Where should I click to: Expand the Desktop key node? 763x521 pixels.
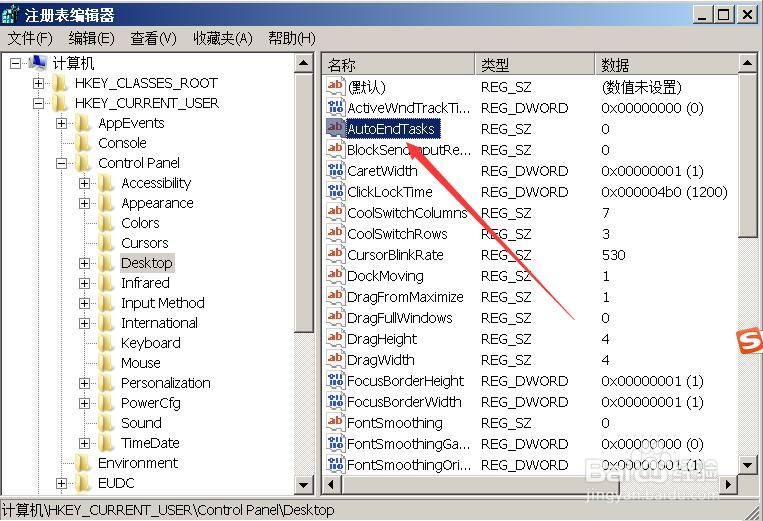84,263
